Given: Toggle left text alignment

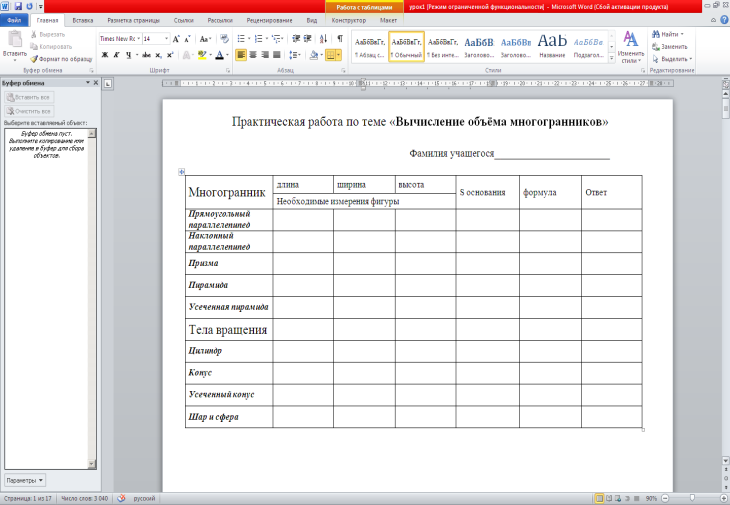Looking at the screenshot, I should click(241, 55).
